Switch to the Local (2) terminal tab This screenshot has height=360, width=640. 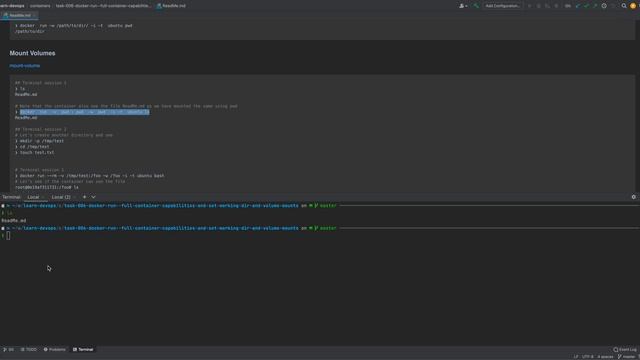coord(61,197)
